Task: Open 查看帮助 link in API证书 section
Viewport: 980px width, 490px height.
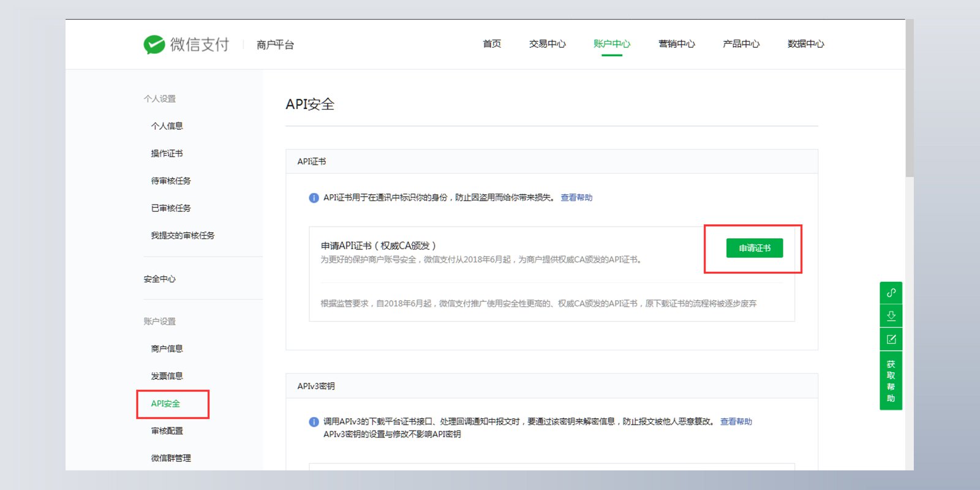Action: pos(576,198)
